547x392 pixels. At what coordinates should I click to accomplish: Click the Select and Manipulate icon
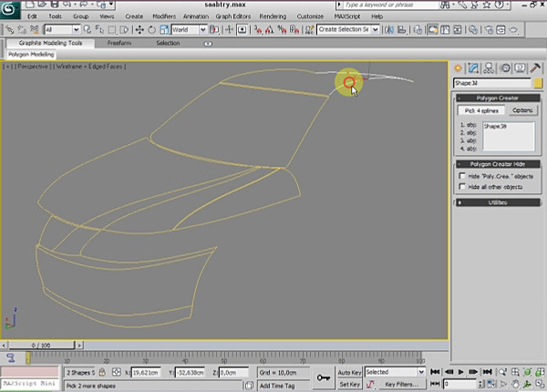pyautogui.click(x=229, y=30)
